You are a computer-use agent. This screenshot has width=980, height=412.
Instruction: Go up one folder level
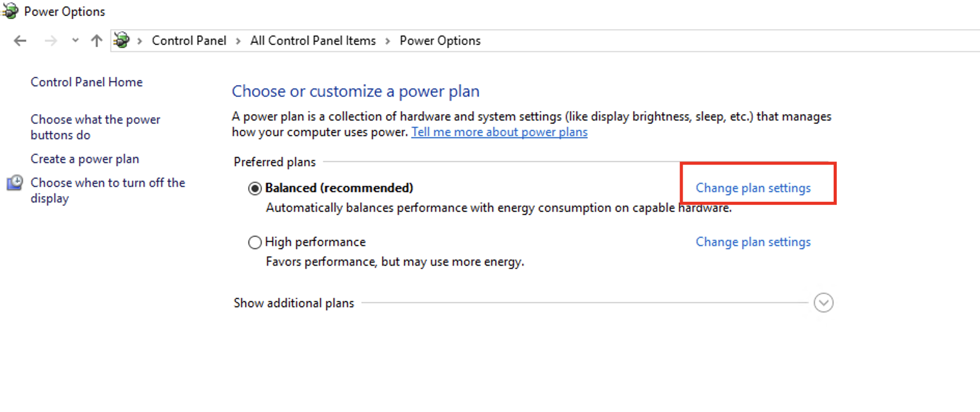[97, 40]
